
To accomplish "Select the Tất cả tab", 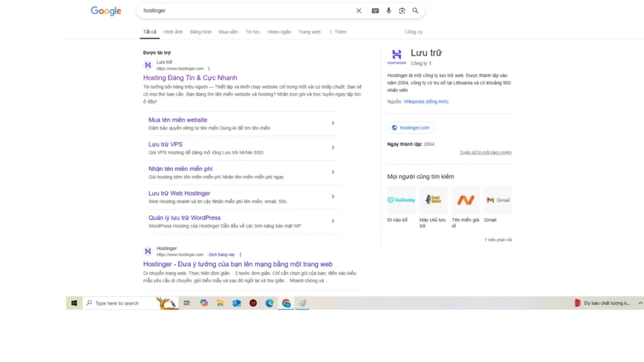I will (150, 31).
